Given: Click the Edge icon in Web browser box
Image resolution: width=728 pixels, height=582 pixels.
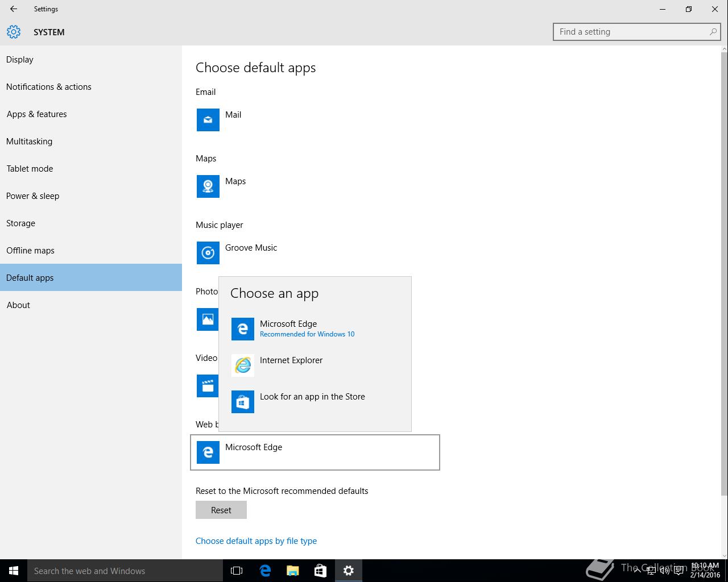Looking at the screenshot, I should coord(208,452).
